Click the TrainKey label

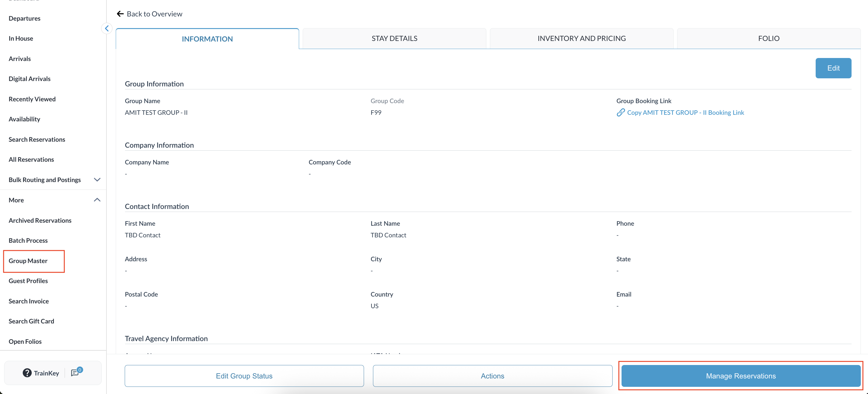pyautogui.click(x=46, y=373)
